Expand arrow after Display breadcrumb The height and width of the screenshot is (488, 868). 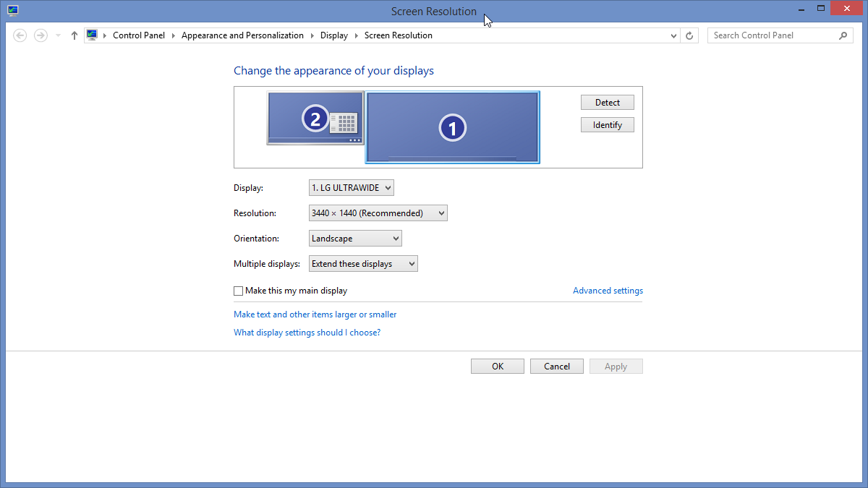click(x=357, y=35)
